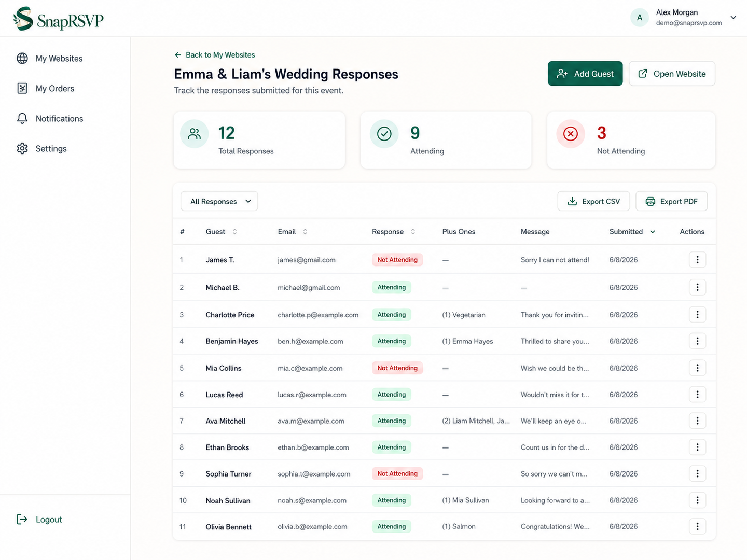Follow Back to My Websites link
The image size is (747, 560).
[215, 55]
